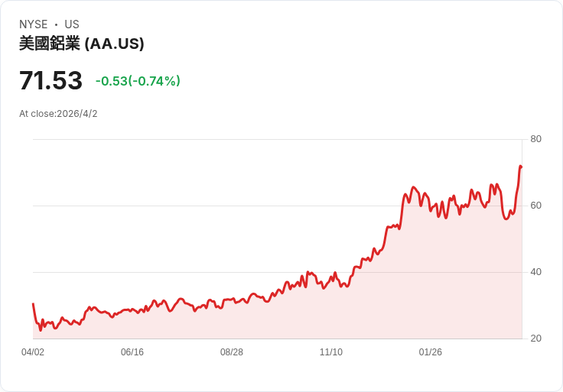
Task: Select the 71.53 current price
Action: (50, 81)
